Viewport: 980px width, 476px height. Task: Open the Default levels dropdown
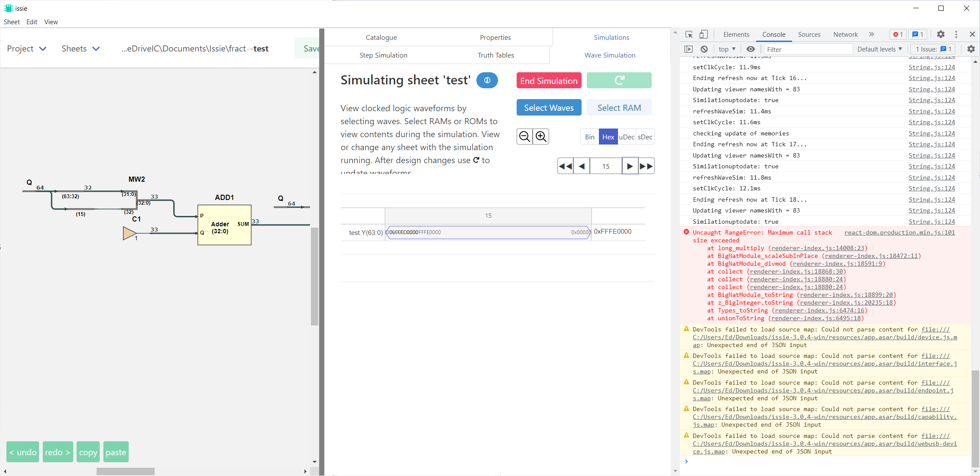(879, 49)
